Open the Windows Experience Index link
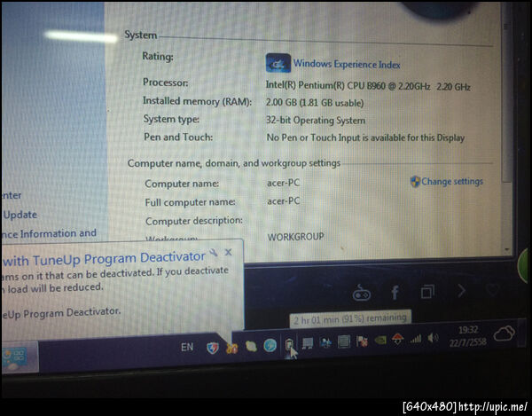Viewport: 532px width, 416px height. click(x=347, y=64)
